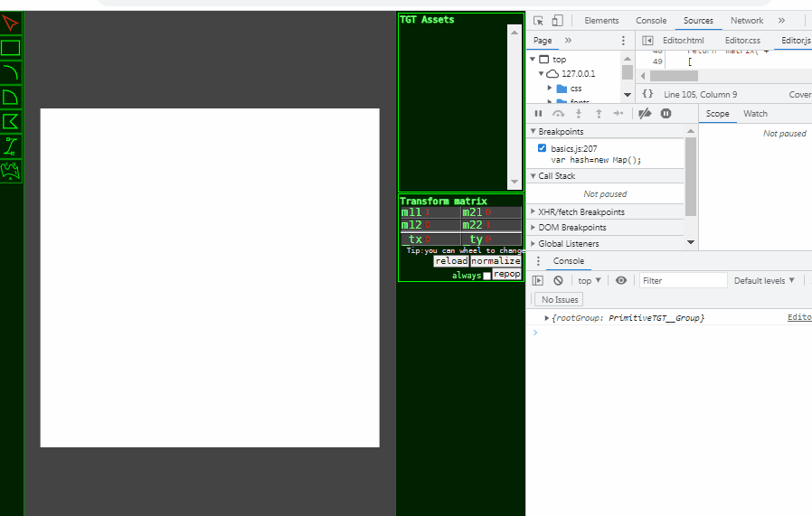This screenshot has width=812, height=516.
Task: Select the red arrow pointer tool
Action: [10, 23]
